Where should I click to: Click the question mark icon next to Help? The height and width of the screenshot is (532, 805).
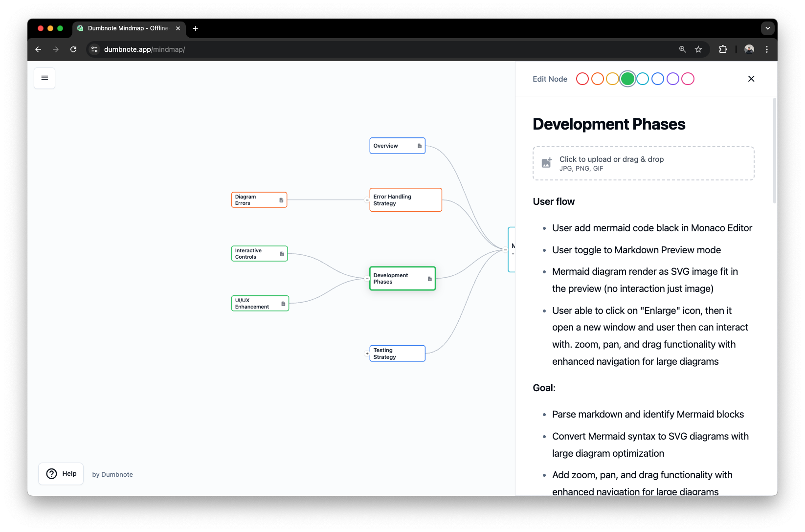click(51, 473)
